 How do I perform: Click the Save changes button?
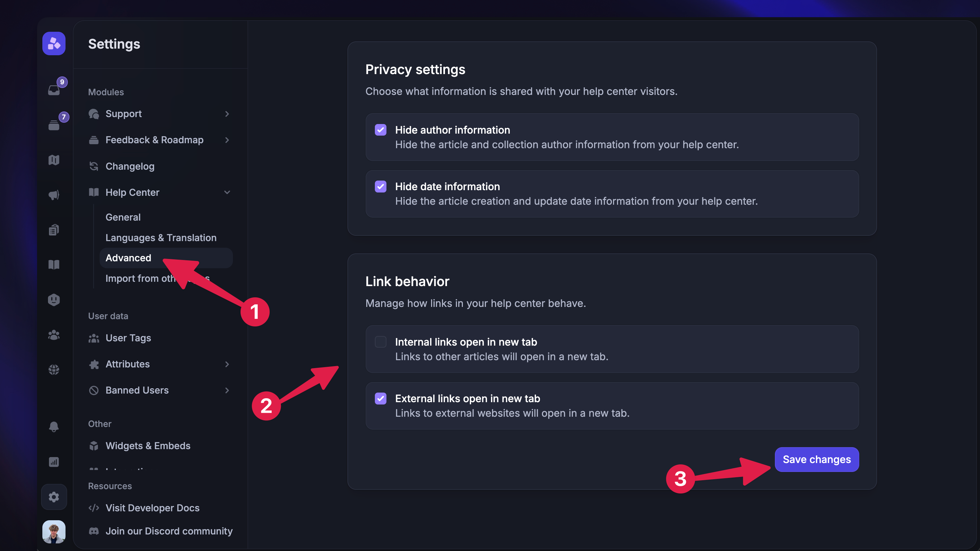point(817,459)
